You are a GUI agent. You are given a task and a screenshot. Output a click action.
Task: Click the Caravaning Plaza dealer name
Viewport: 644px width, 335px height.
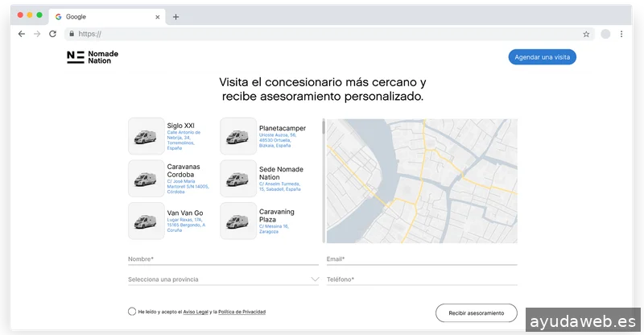tap(276, 215)
